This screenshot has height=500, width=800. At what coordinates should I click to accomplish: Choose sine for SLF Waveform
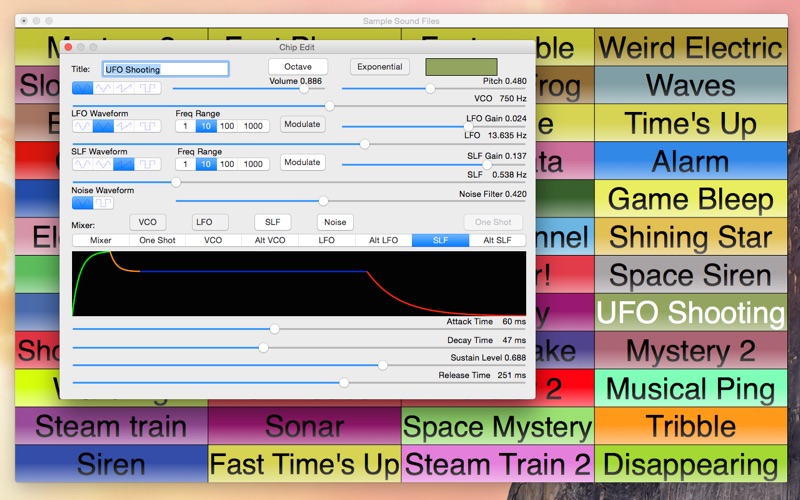point(82,164)
